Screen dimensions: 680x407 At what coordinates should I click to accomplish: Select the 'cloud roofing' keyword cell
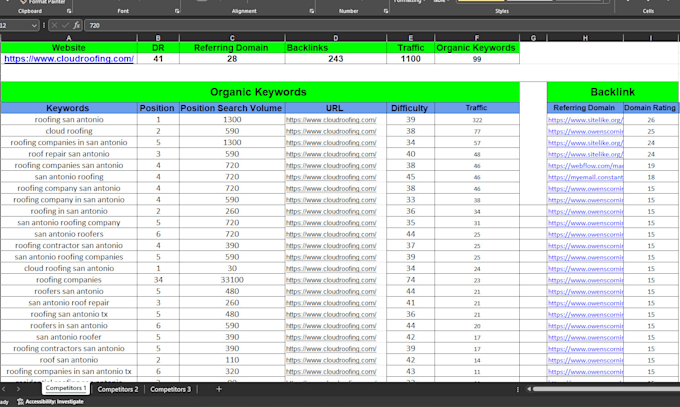coord(69,131)
